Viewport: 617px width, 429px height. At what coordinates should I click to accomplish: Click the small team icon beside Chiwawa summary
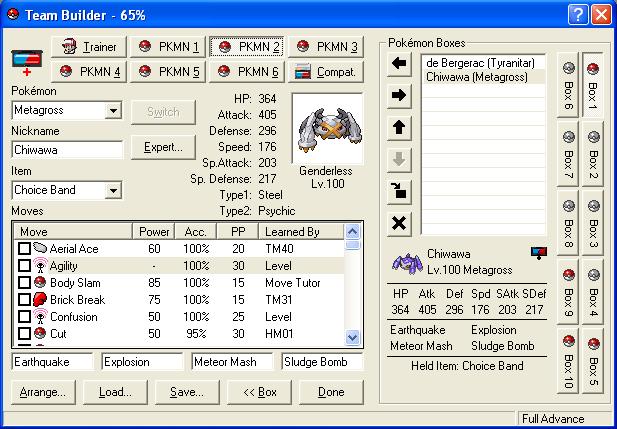539,253
